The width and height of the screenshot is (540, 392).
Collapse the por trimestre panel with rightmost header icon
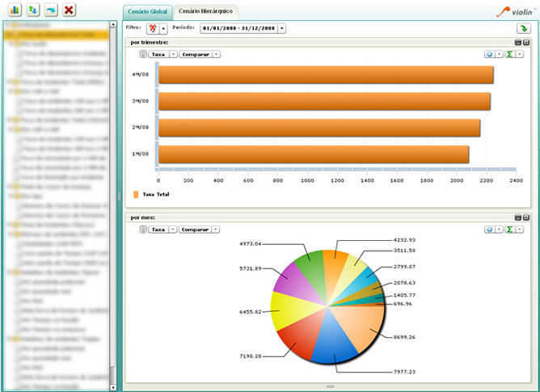point(526,42)
